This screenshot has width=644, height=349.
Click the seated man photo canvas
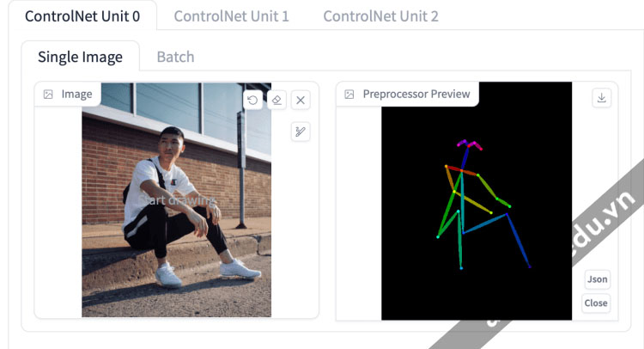176,199
